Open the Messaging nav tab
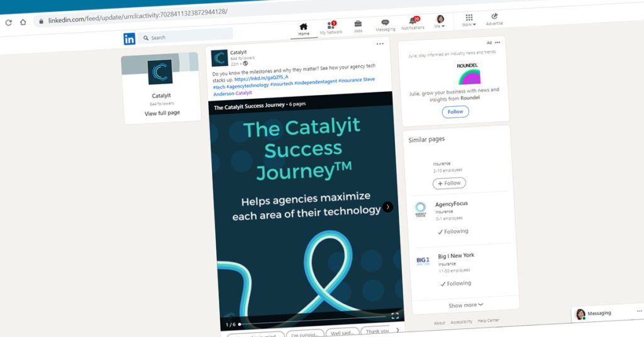 click(x=386, y=25)
